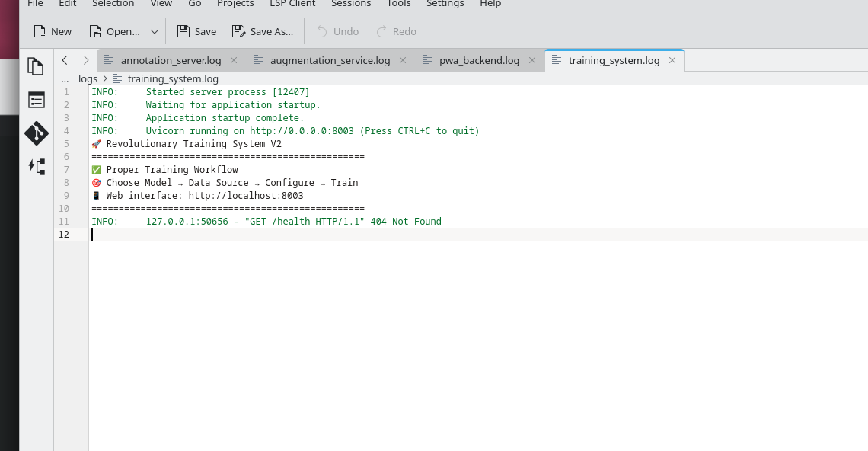Open the LSP Client menu

coord(292,3)
